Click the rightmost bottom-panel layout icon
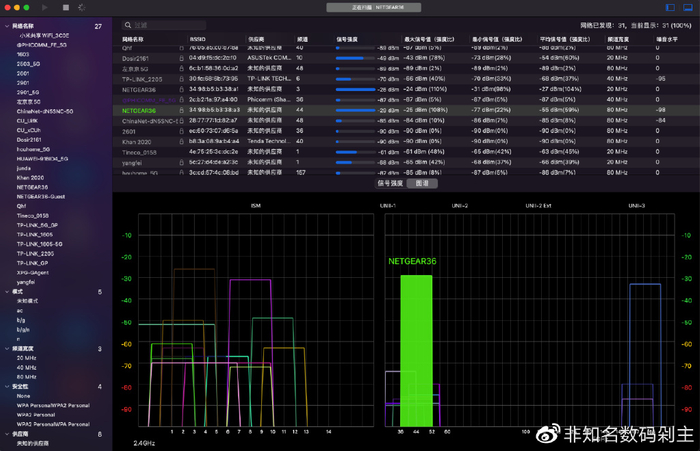Screen dimensions: 700x451 click(688, 8)
